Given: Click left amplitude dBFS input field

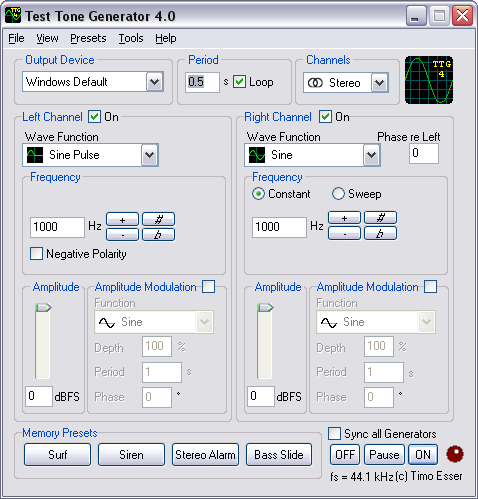Looking at the screenshot, I should pos(39,396).
